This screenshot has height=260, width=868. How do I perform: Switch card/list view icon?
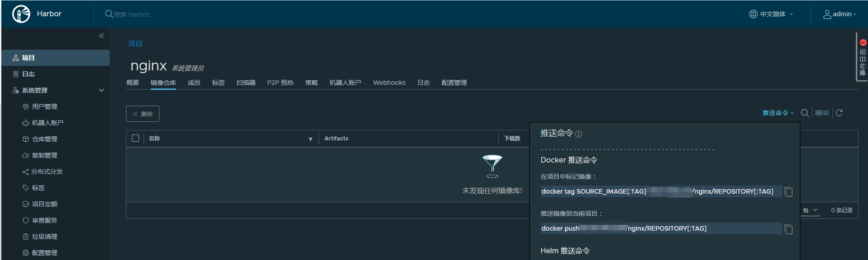click(822, 113)
